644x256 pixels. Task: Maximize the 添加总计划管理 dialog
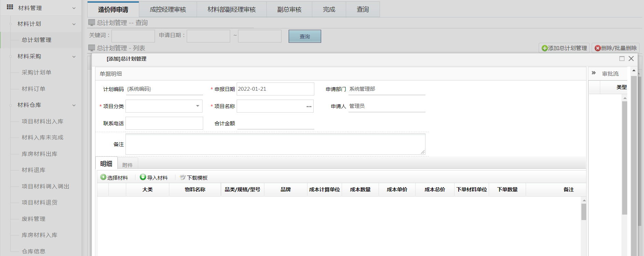(x=622, y=59)
